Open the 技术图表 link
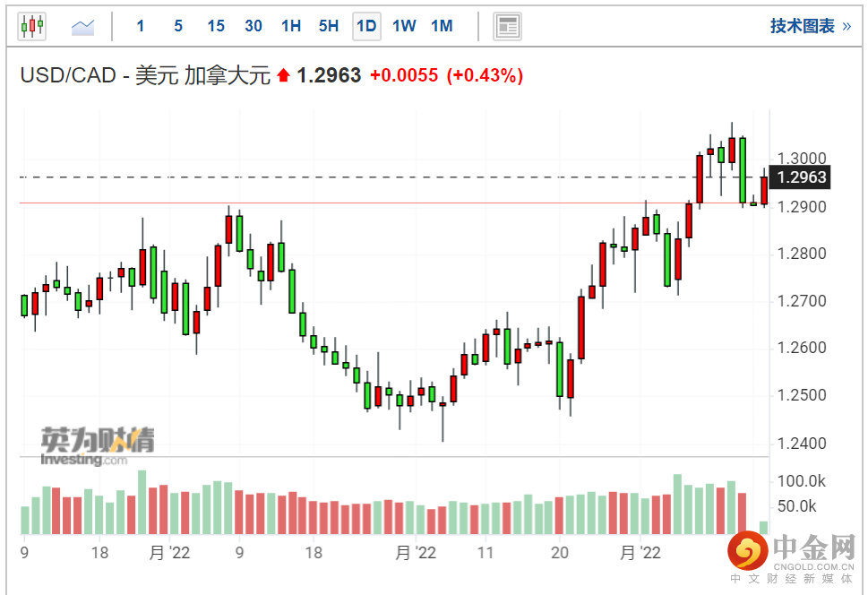Viewport: 868px width, 595px height. point(802,26)
